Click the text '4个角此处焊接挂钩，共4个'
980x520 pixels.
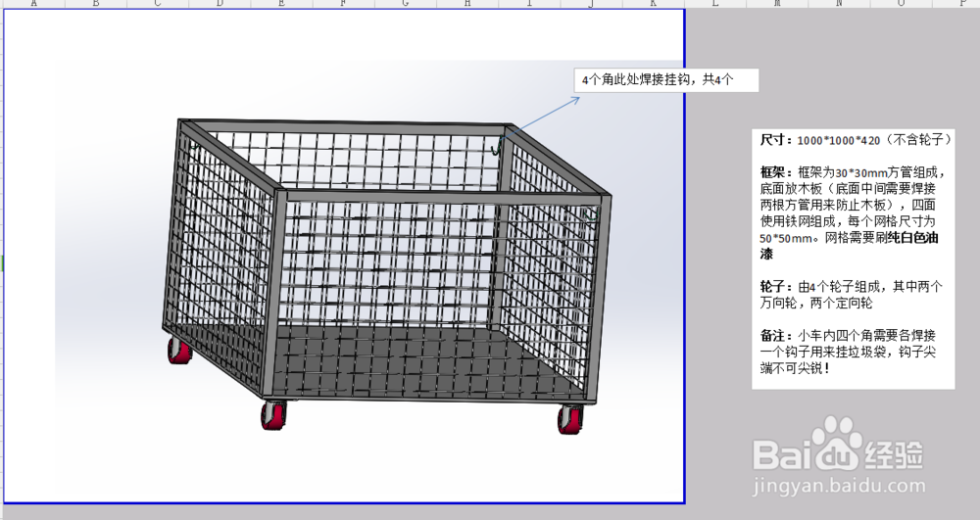tap(659, 80)
